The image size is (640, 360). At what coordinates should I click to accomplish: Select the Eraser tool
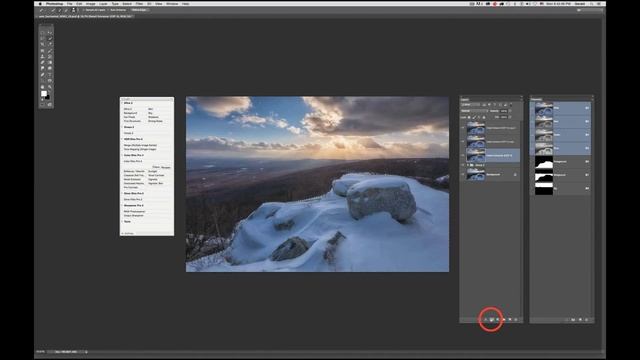tap(42, 62)
